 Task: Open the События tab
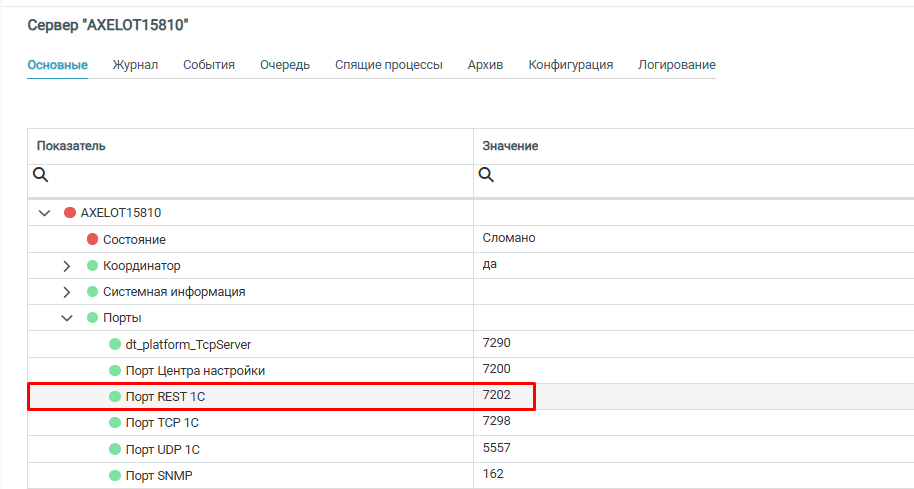pyautogui.click(x=209, y=65)
